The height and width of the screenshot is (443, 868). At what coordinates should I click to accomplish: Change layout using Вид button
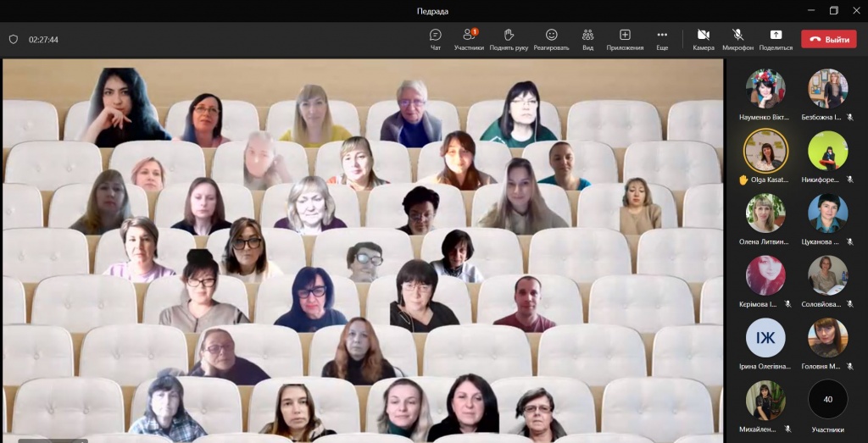click(x=587, y=39)
